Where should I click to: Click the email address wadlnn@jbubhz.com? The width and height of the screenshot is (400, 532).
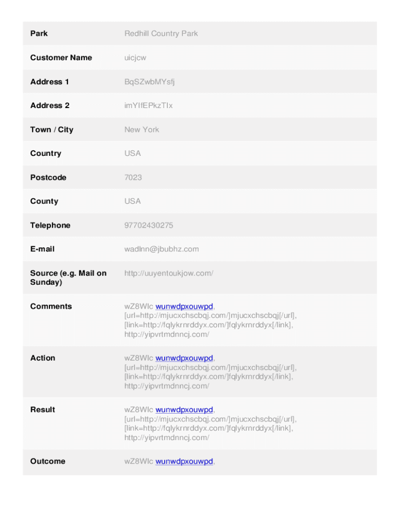tap(162, 249)
